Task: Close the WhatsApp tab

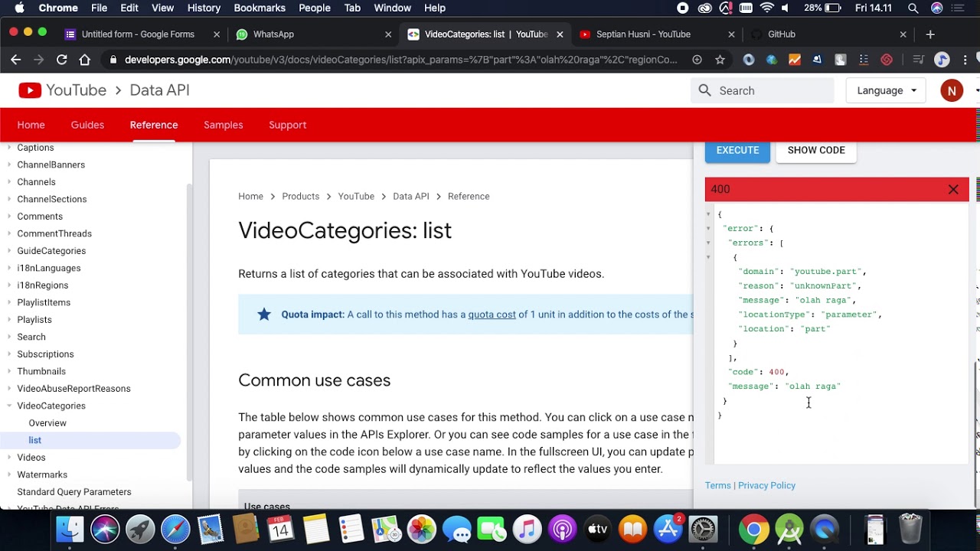Action: click(x=388, y=34)
